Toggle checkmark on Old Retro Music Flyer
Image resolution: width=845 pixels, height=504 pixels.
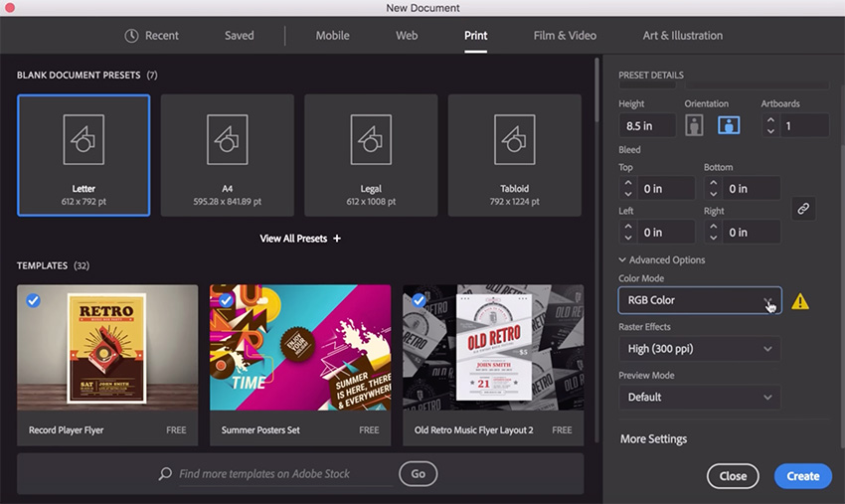pyautogui.click(x=420, y=300)
